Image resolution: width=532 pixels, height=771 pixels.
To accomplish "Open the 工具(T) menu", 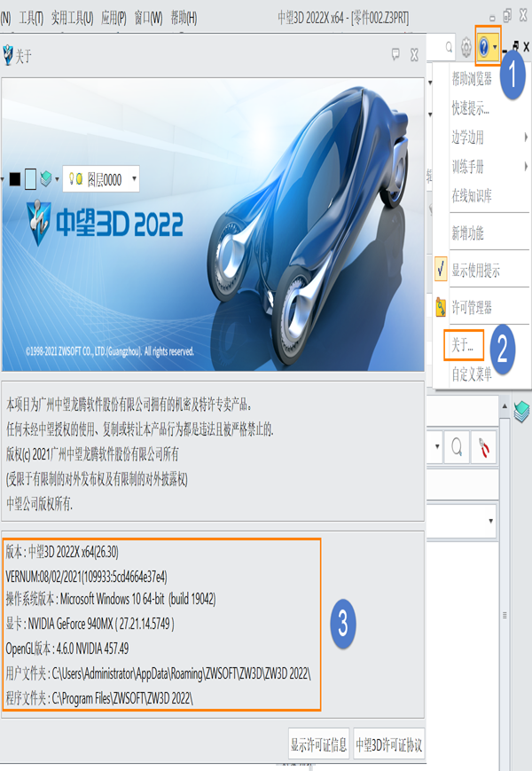I will point(31,19).
